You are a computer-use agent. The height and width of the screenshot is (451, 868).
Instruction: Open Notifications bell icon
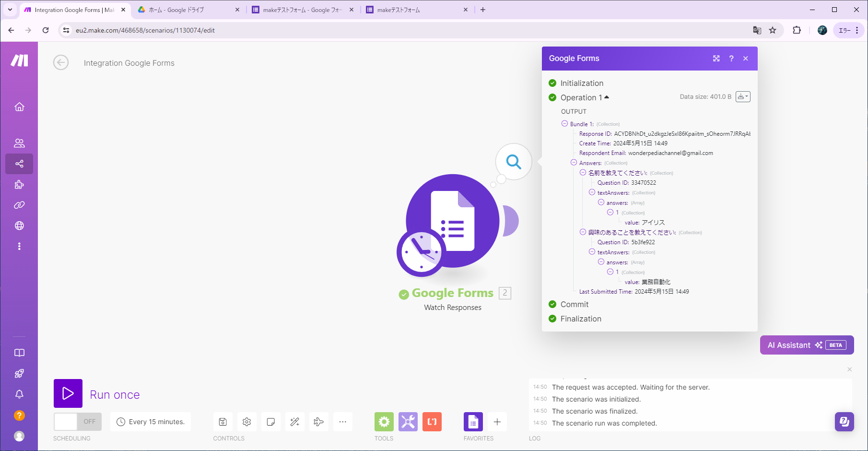19,394
